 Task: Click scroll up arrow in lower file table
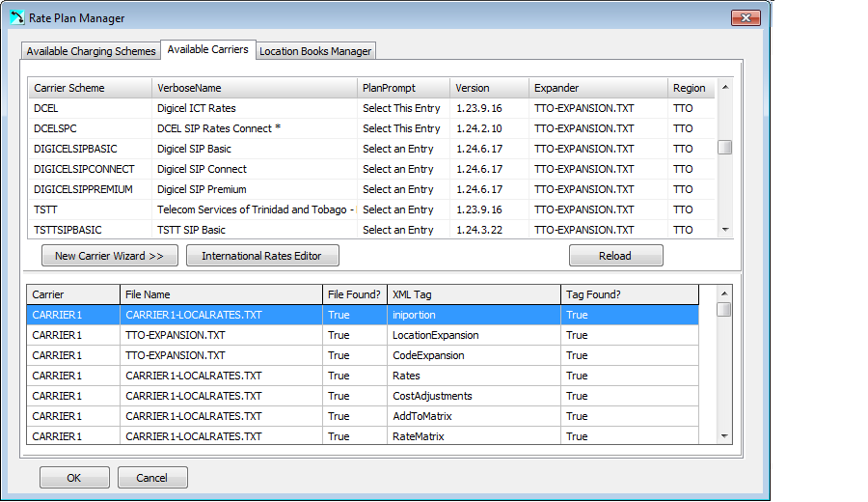pyautogui.click(x=724, y=293)
